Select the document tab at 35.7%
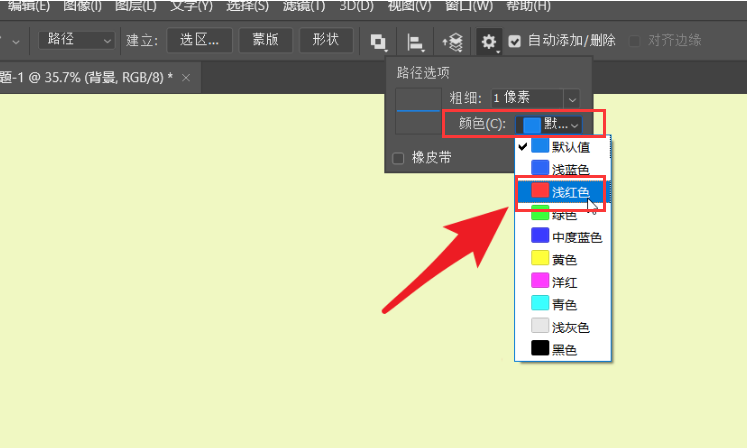The width and height of the screenshot is (747, 448). pos(86,77)
